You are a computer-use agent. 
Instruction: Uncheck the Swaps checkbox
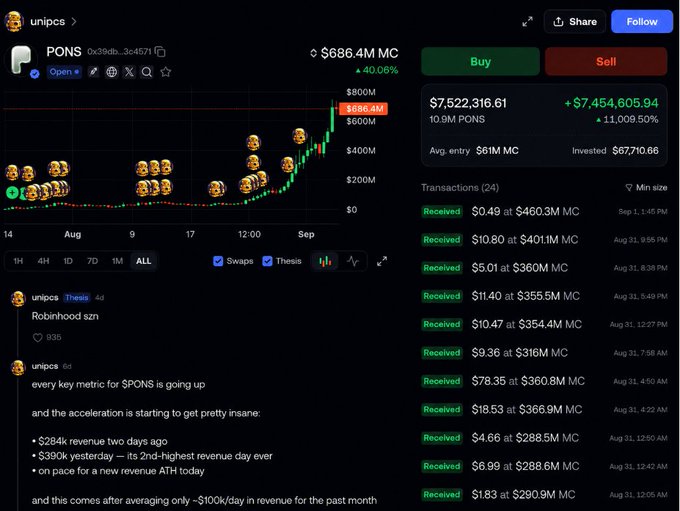click(x=218, y=261)
